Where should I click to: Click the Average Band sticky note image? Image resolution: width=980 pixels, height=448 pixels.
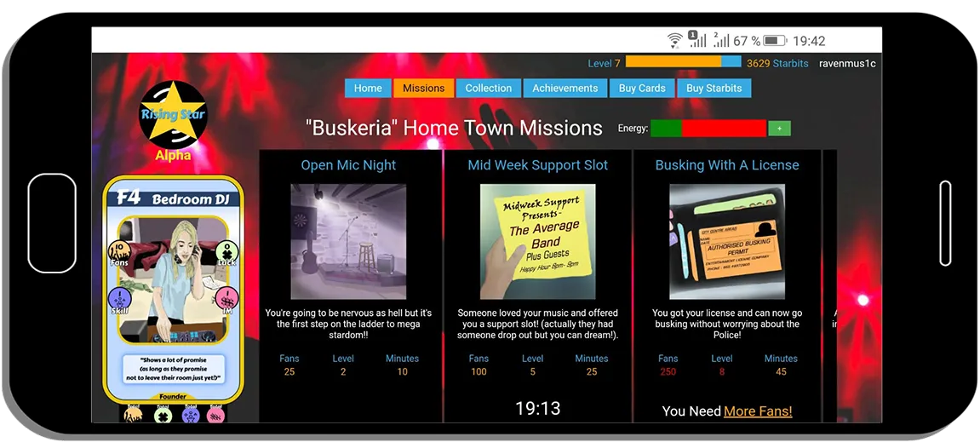pyautogui.click(x=537, y=241)
